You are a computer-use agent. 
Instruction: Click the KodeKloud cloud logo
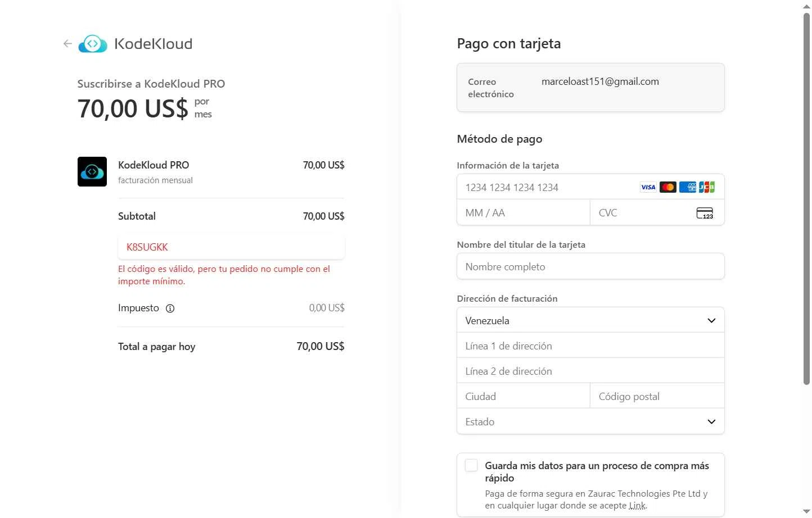[93, 44]
